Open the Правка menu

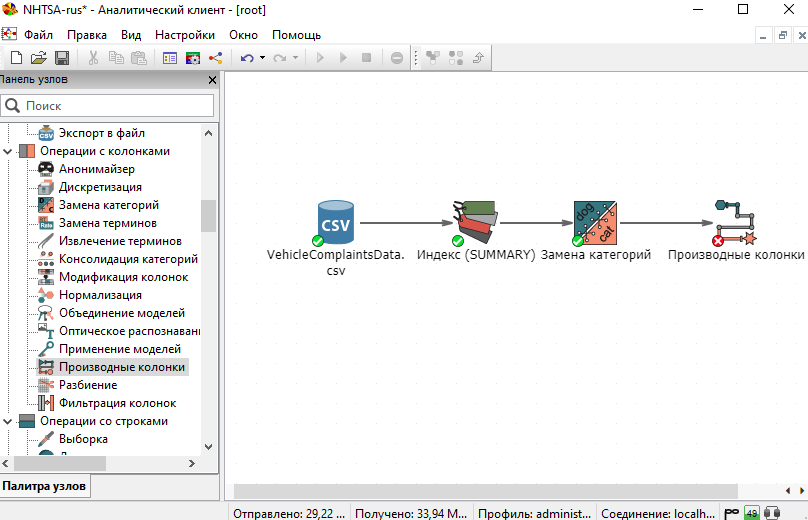pyautogui.click(x=87, y=34)
